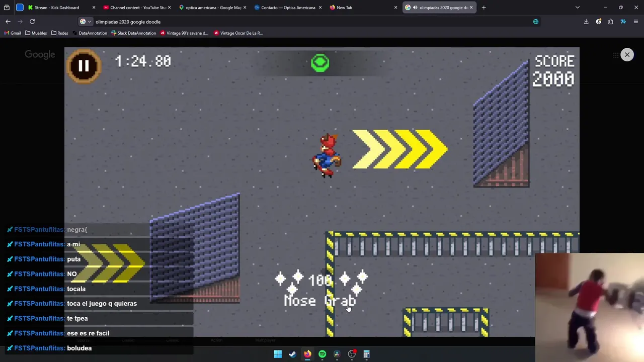
Task: Click the blue extension icon beside Extensions
Action: (x=623, y=22)
